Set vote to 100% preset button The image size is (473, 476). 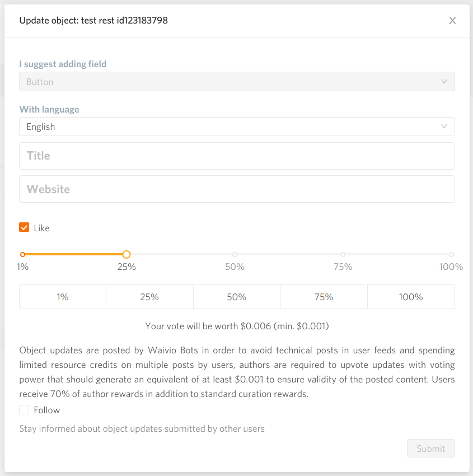coord(411,297)
